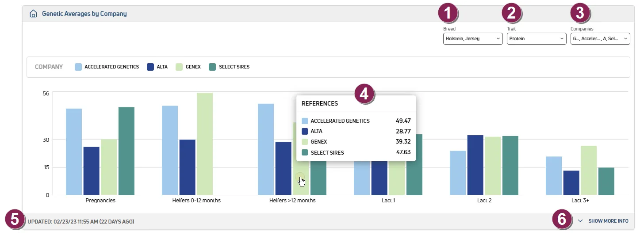Click the Select Sires bar in Lact 1
The image size is (644, 239).
tap(414, 178)
